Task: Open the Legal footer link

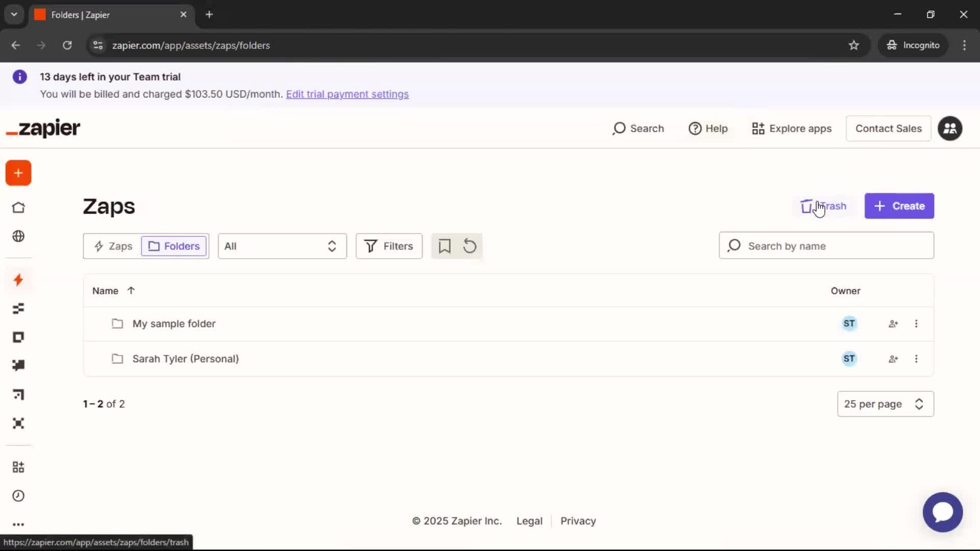Action: point(529,521)
